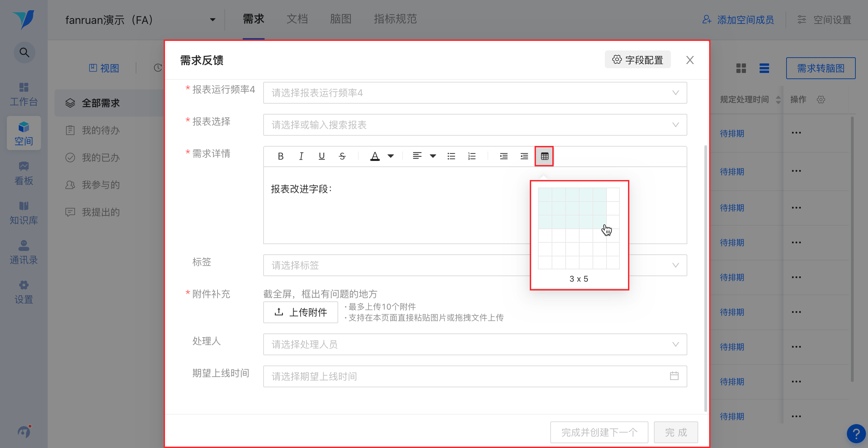Increase text indent in editor
Image resolution: width=868 pixels, height=448 pixels.
pyautogui.click(x=504, y=156)
